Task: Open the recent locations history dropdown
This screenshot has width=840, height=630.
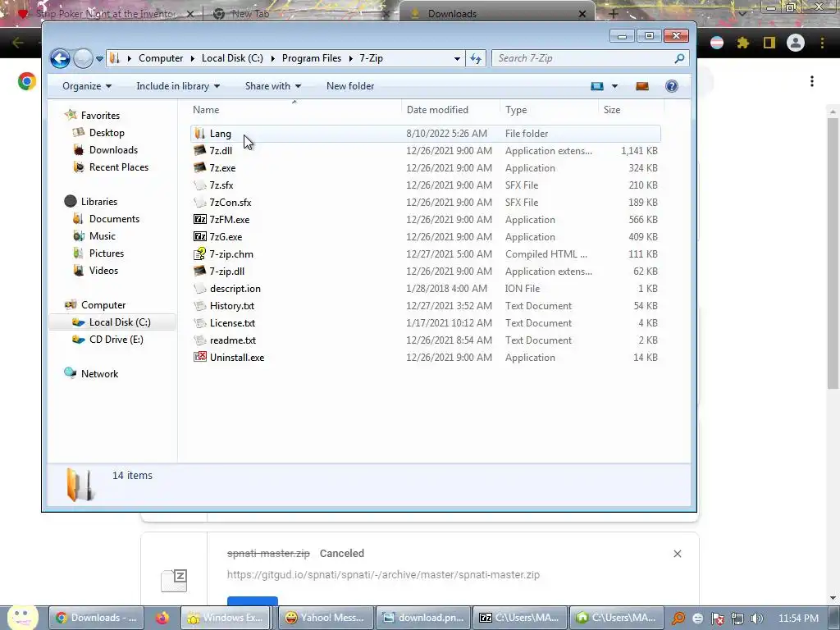Action: pos(99,58)
